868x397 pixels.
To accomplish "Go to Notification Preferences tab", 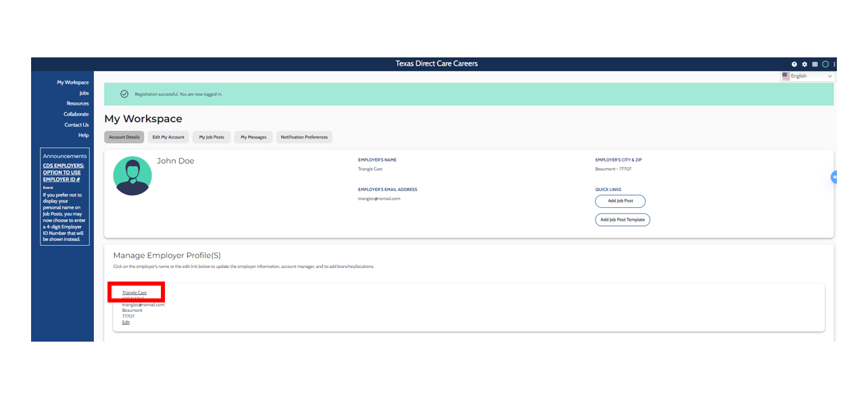I will 304,137.
